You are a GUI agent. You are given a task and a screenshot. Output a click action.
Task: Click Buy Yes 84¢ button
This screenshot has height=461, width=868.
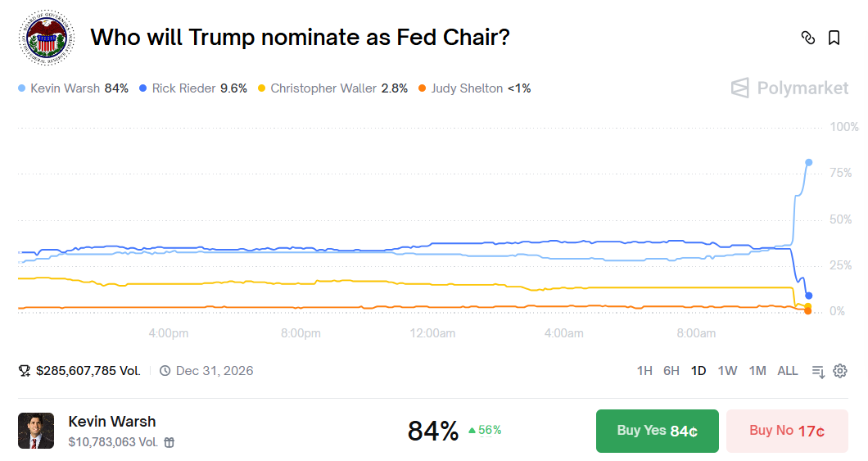pos(657,431)
